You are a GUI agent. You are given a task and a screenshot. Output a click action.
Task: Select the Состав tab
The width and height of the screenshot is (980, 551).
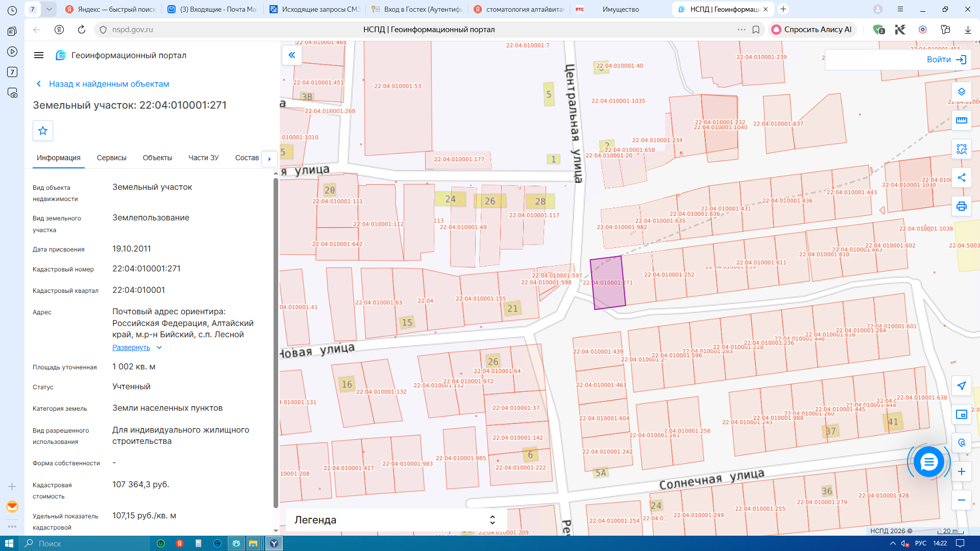coord(247,158)
